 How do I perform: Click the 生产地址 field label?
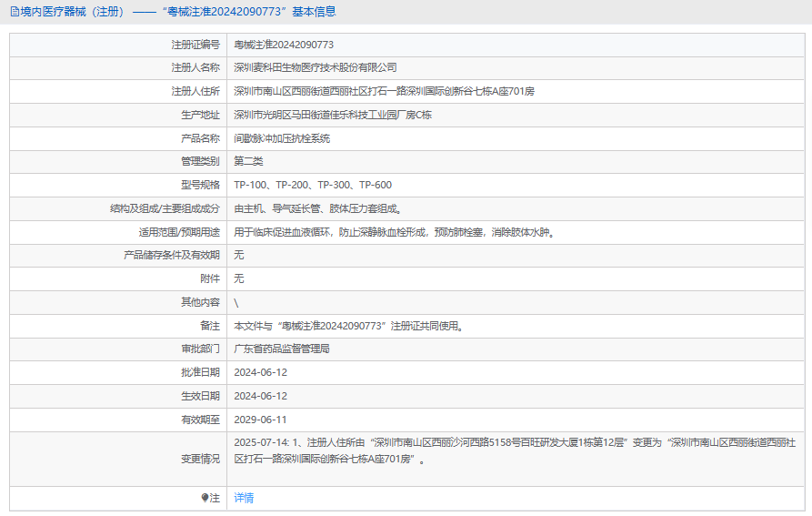(x=200, y=115)
